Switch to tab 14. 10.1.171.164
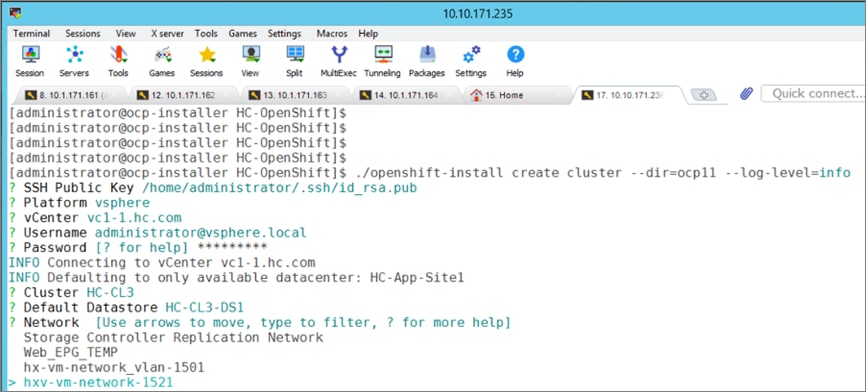866x392 pixels. coord(406,96)
